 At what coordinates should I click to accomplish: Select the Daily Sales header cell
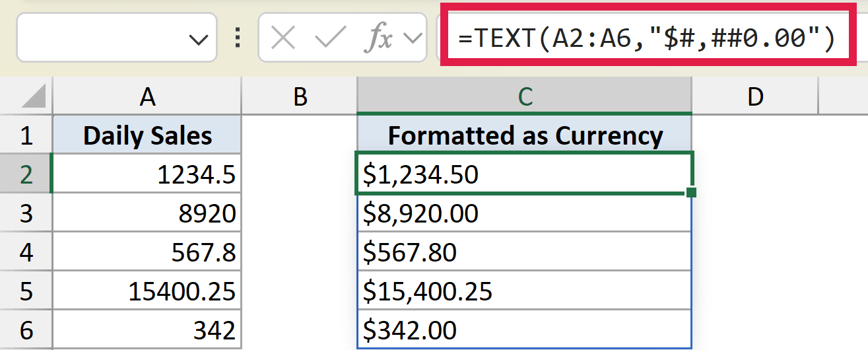click(x=147, y=135)
